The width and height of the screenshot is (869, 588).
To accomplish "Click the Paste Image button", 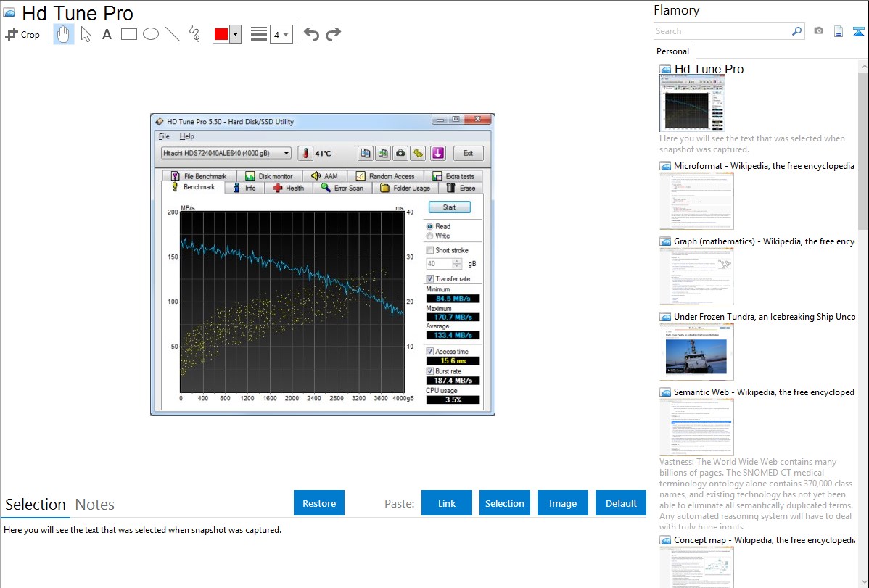I will click(563, 503).
